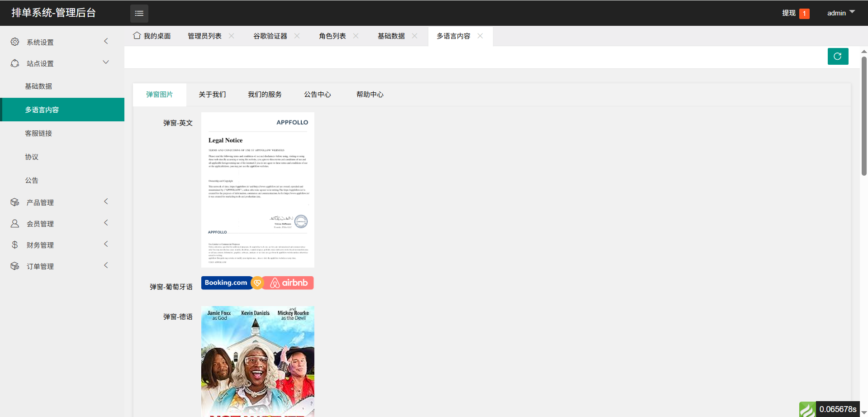Expand the 系统设置 menu chevron
This screenshot has width=868, height=417.
pyautogui.click(x=106, y=41)
